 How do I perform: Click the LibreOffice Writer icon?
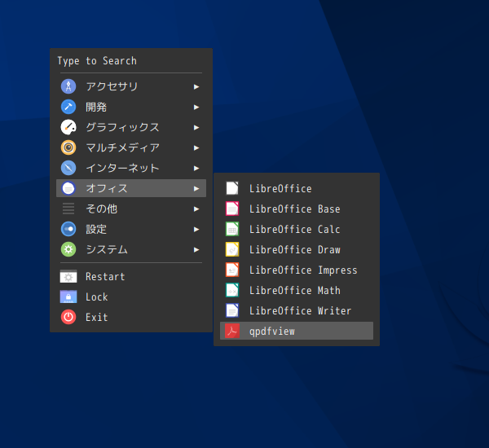click(232, 310)
